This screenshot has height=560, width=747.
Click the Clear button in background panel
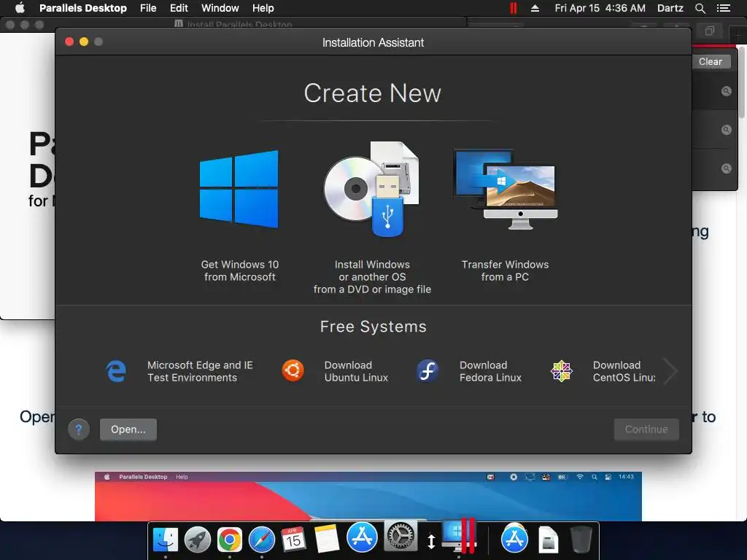(710, 61)
